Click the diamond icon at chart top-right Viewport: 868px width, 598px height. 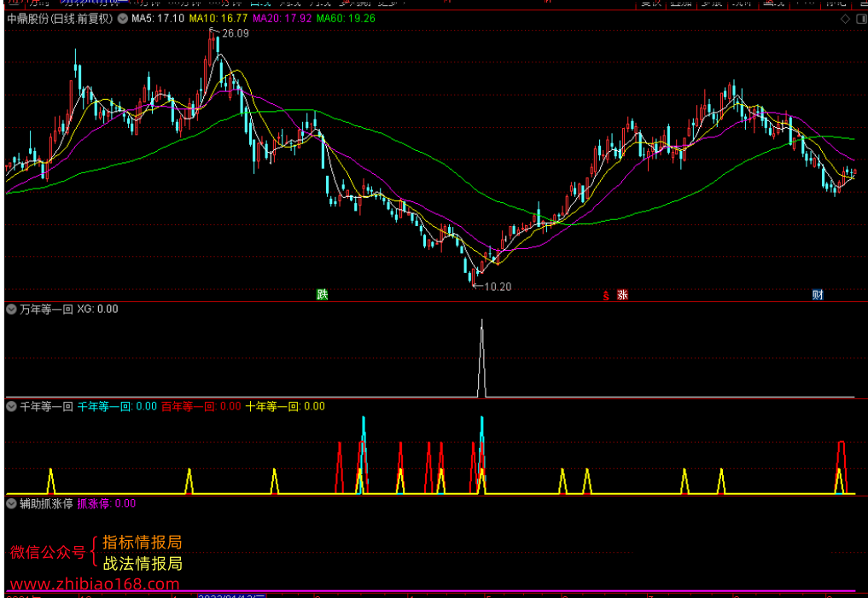click(x=845, y=20)
